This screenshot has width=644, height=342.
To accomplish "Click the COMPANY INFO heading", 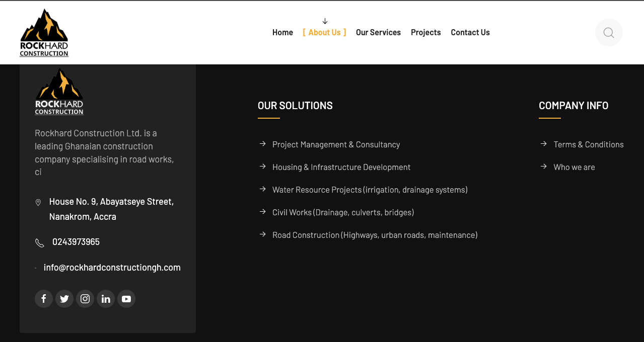I will pos(574,106).
